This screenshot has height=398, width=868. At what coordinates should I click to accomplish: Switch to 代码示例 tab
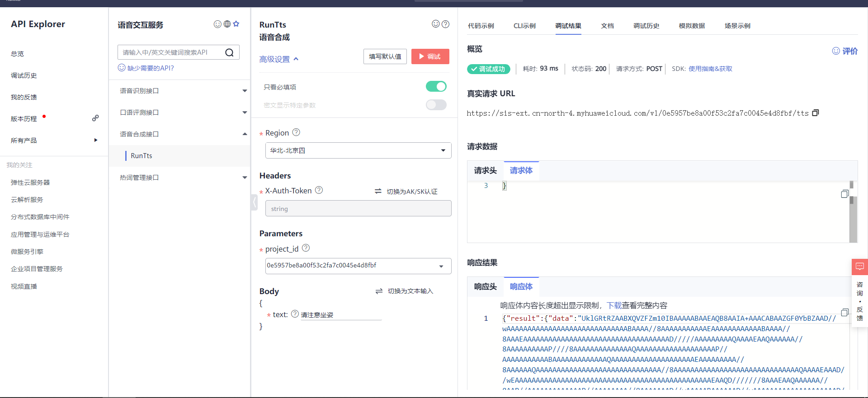point(481,26)
